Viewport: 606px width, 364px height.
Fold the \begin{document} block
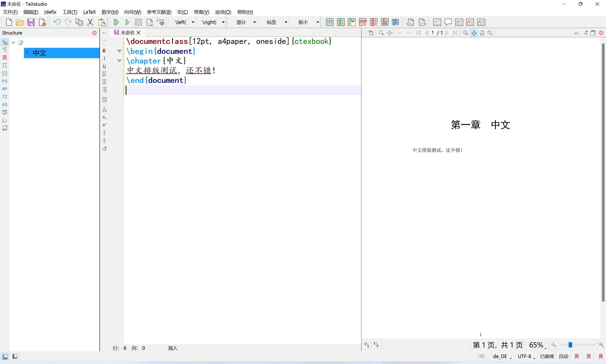119,51
